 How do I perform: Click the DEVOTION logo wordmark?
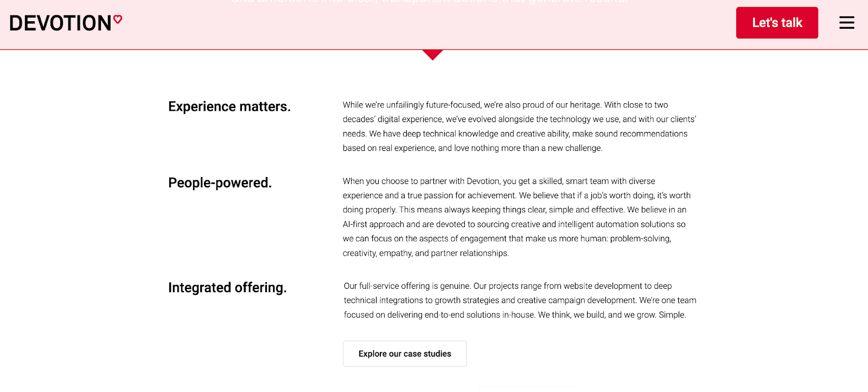60,23
